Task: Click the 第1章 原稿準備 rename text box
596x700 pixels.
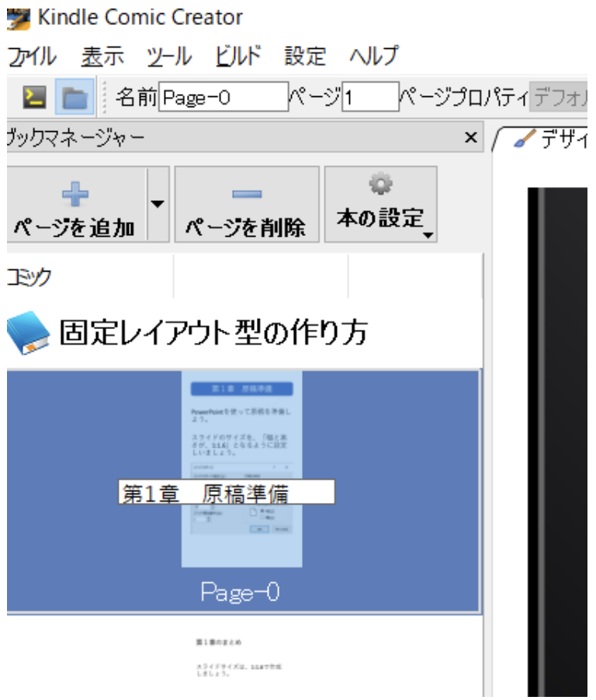Action: coord(227,493)
